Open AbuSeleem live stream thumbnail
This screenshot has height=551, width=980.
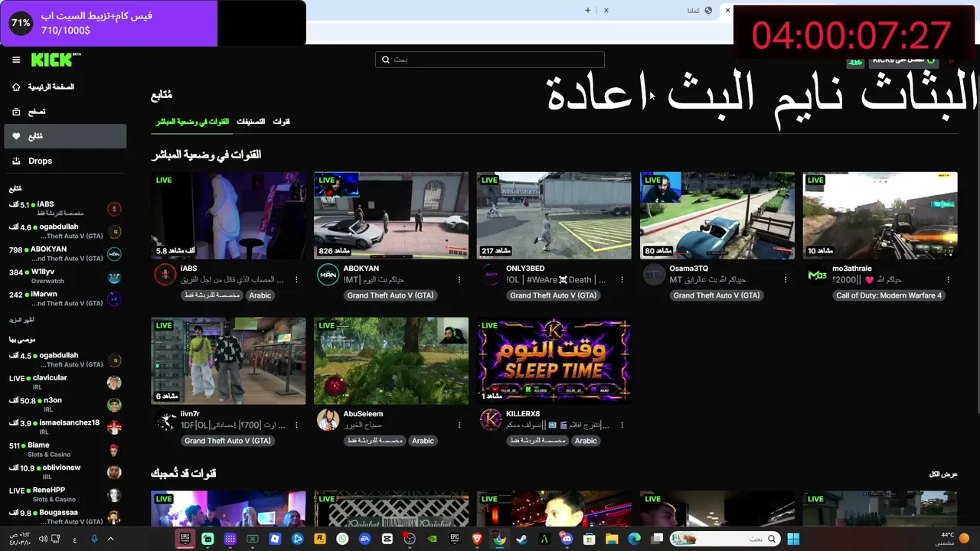click(391, 361)
